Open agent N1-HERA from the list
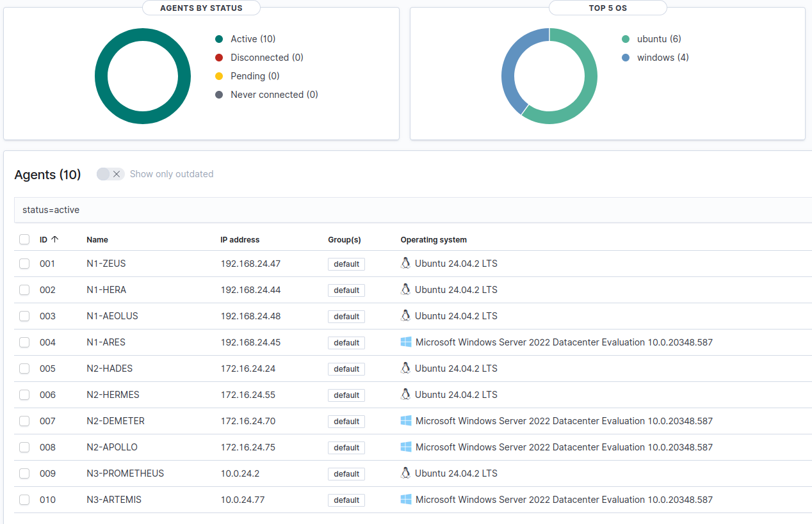This screenshot has height=524, width=812. 106,290
